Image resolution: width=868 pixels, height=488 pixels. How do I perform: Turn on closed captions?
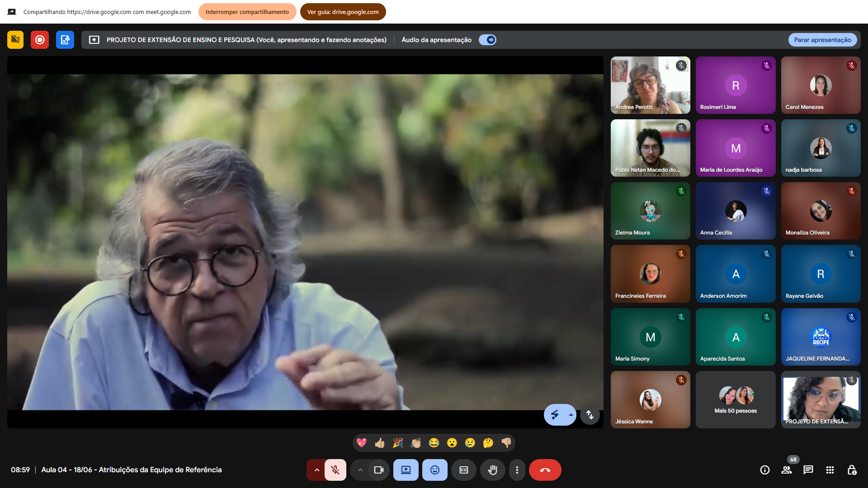tap(464, 470)
